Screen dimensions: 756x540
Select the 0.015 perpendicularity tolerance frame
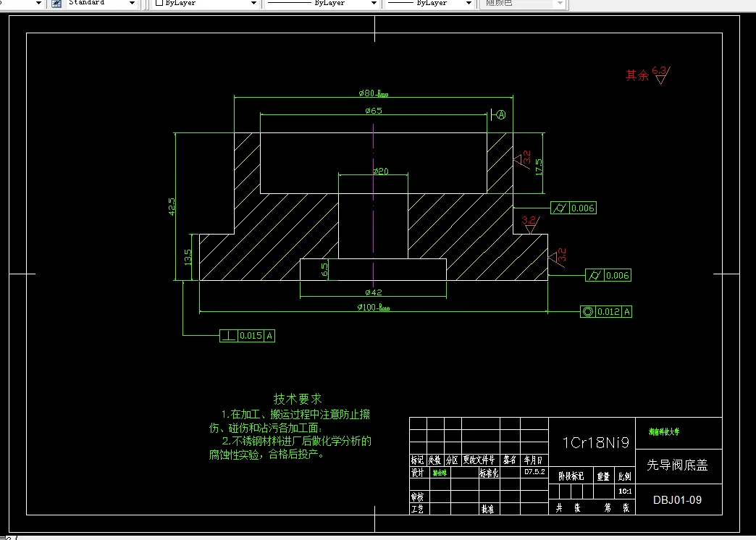[248, 336]
